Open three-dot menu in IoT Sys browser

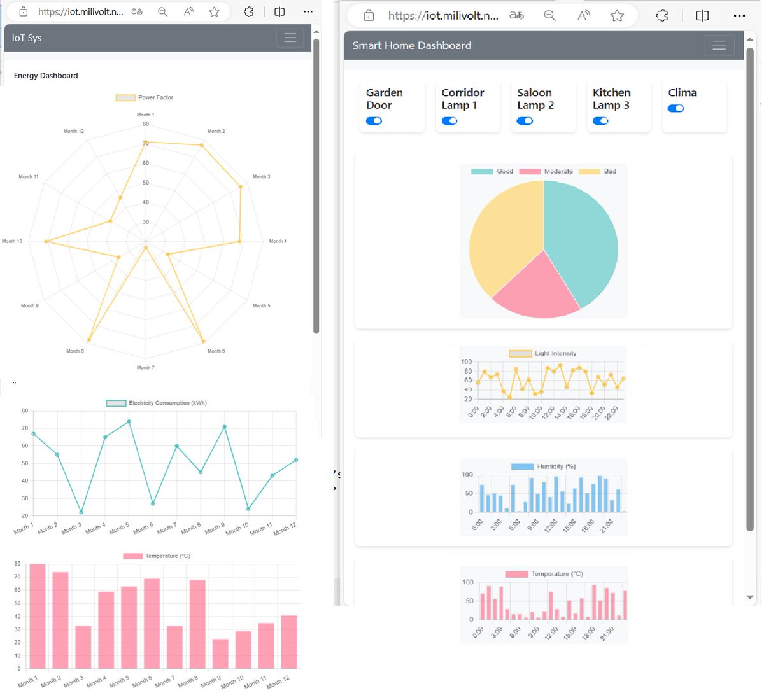tap(308, 11)
